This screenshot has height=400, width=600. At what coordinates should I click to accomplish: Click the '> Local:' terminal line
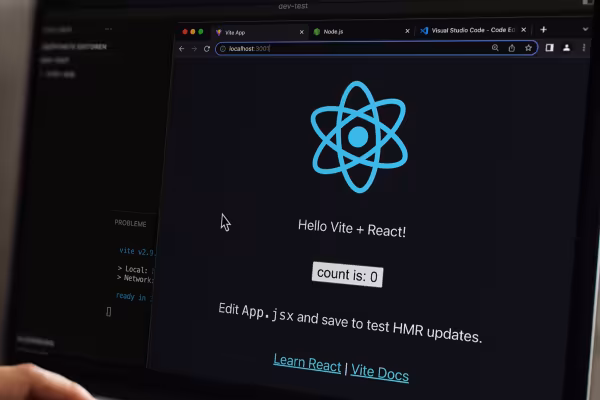pyautogui.click(x=135, y=269)
